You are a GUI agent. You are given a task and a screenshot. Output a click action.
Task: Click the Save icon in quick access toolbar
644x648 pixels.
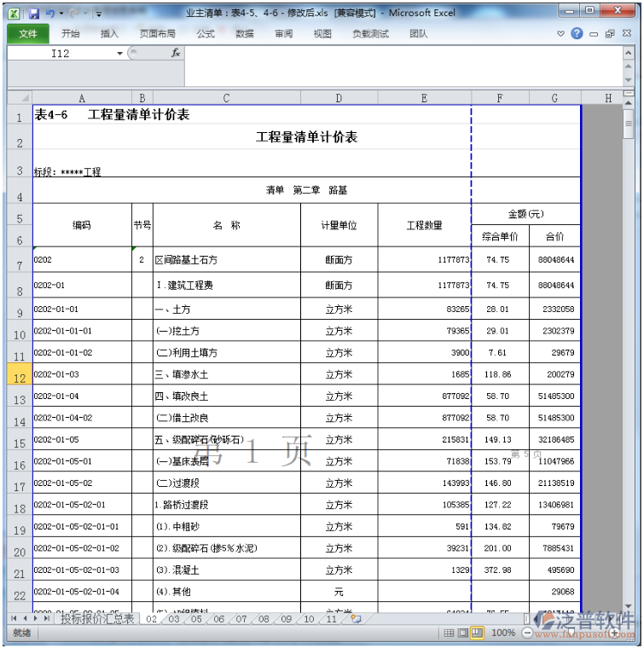34,14
